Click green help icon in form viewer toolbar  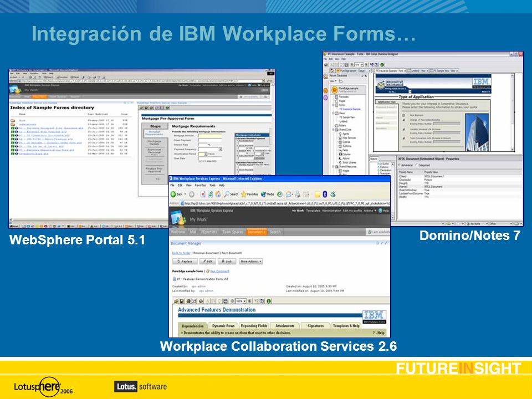(269, 301)
